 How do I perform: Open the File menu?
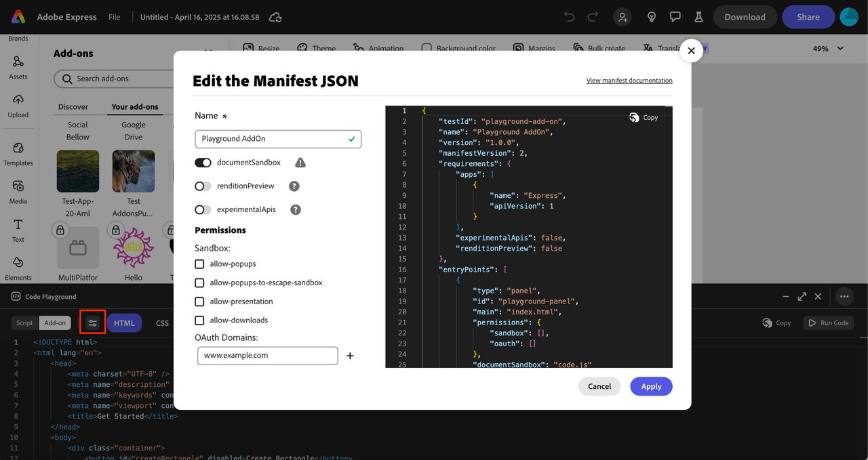[x=115, y=17]
